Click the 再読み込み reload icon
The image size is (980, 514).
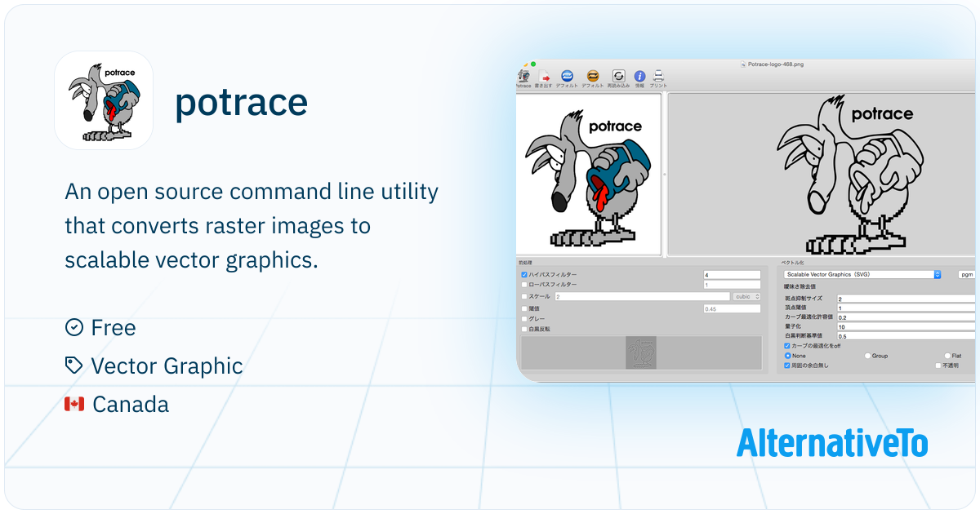pos(618,76)
